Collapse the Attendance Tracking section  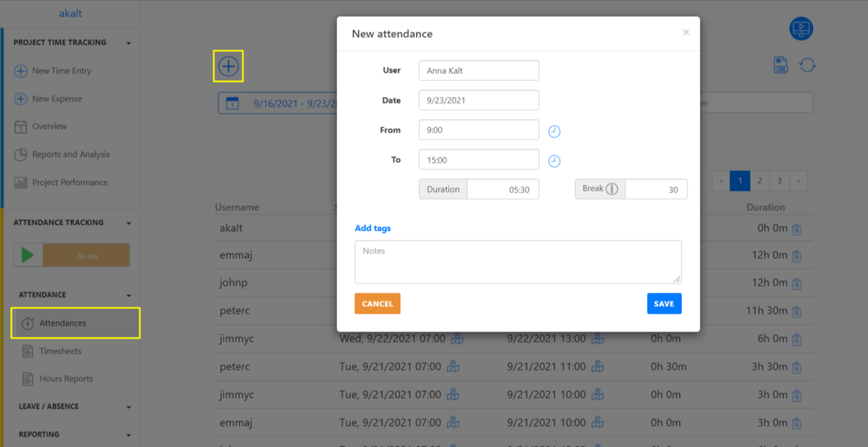pos(129,223)
